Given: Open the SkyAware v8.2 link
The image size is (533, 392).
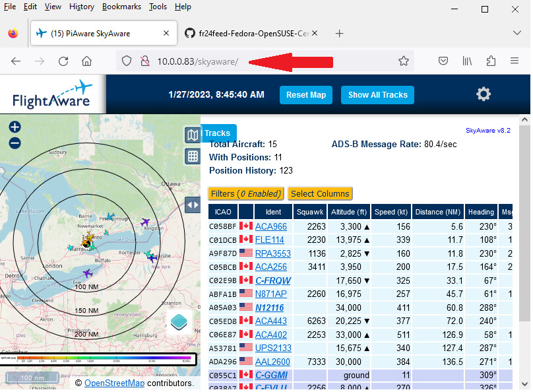Looking at the screenshot, I should (487, 131).
